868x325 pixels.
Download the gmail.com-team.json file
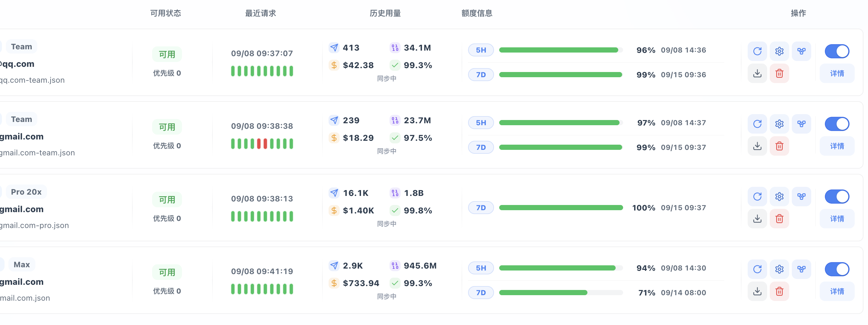(x=757, y=146)
